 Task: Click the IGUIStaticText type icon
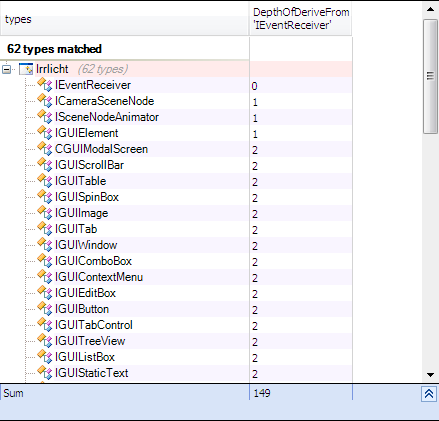click(x=45, y=373)
